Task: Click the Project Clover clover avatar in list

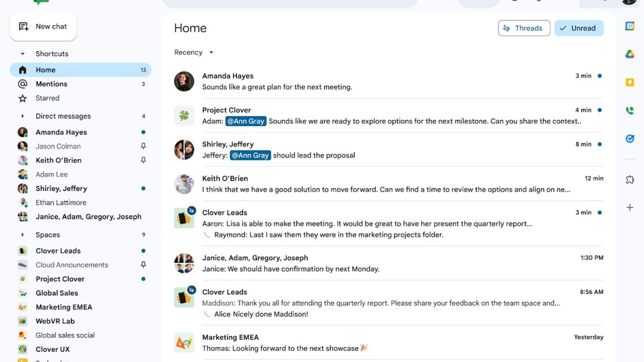Action: (x=184, y=115)
